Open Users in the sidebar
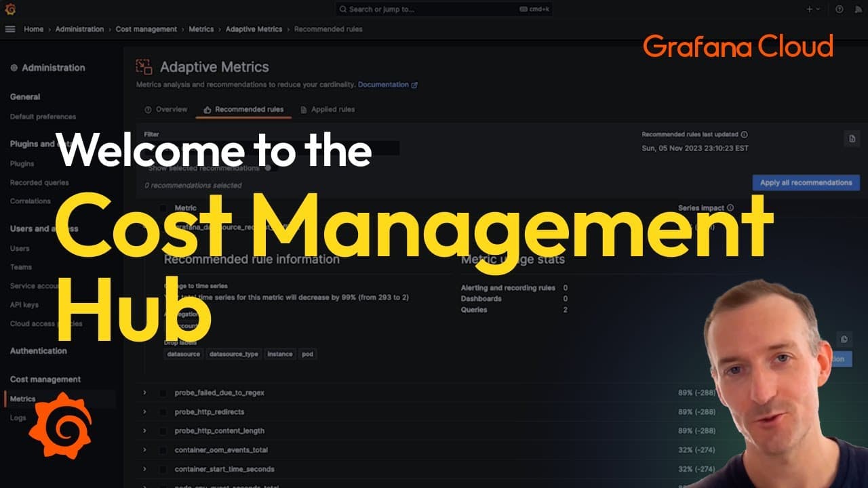 (20, 248)
